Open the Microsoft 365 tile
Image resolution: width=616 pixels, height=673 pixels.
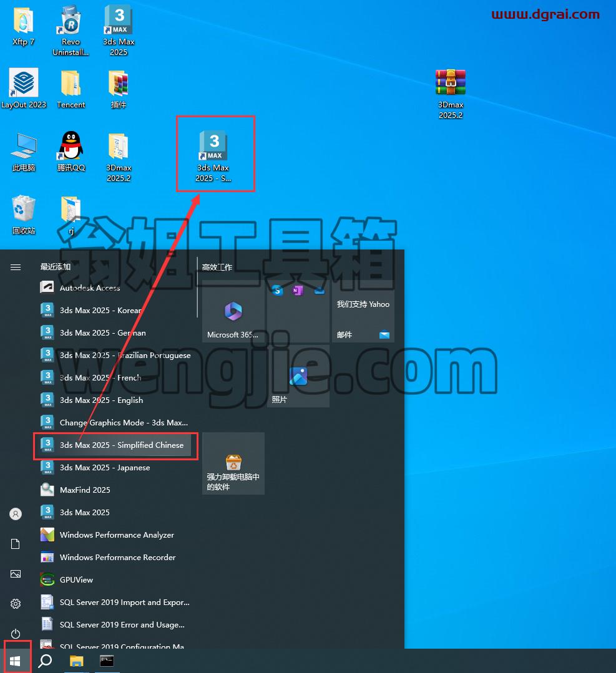233,312
